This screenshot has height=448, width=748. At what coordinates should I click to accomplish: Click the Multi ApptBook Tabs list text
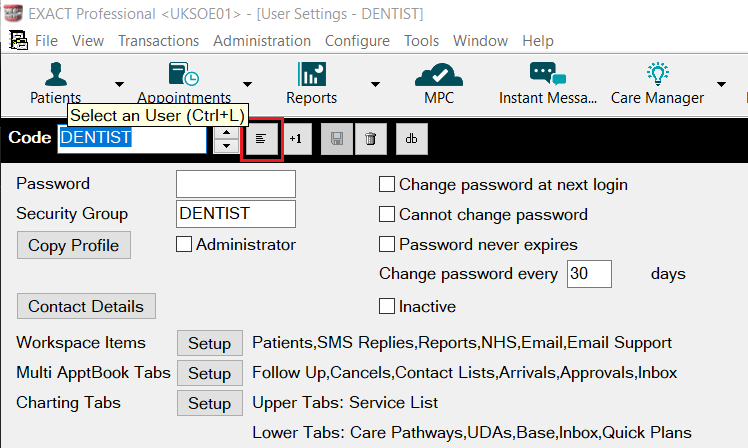[x=465, y=373]
